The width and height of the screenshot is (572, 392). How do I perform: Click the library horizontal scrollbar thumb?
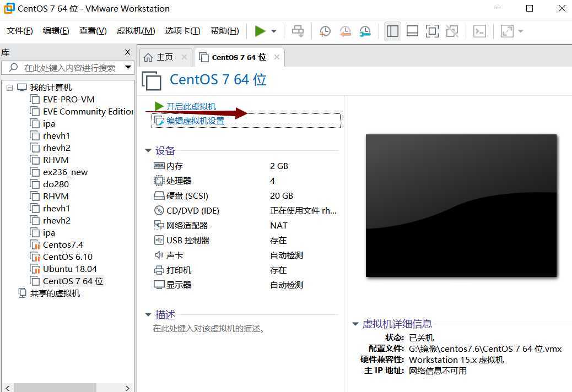55,388
